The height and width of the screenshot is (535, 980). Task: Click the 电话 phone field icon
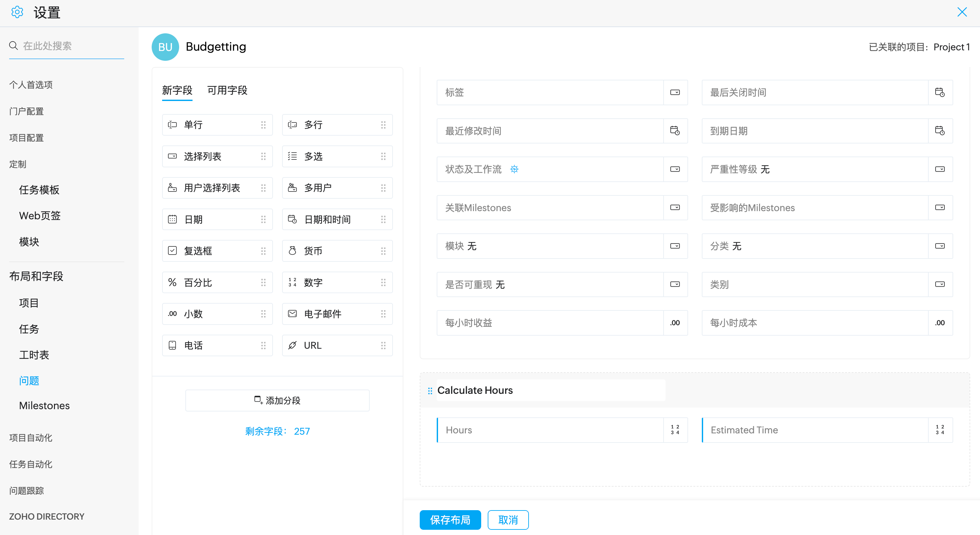[172, 345]
